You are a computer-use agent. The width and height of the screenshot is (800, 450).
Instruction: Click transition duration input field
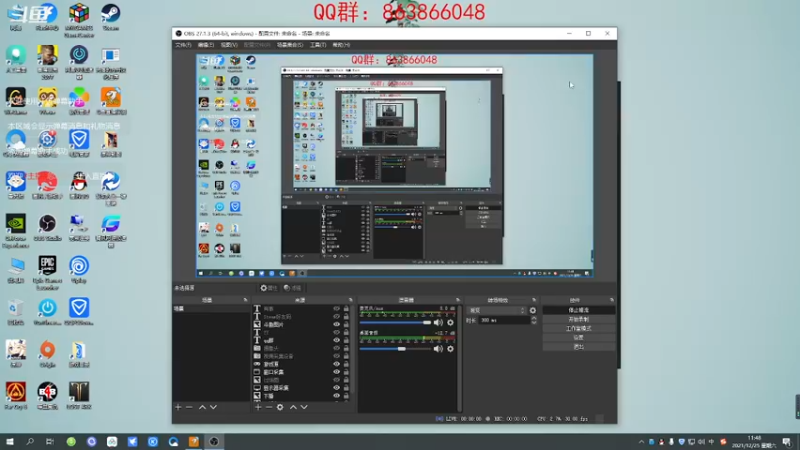(504, 320)
